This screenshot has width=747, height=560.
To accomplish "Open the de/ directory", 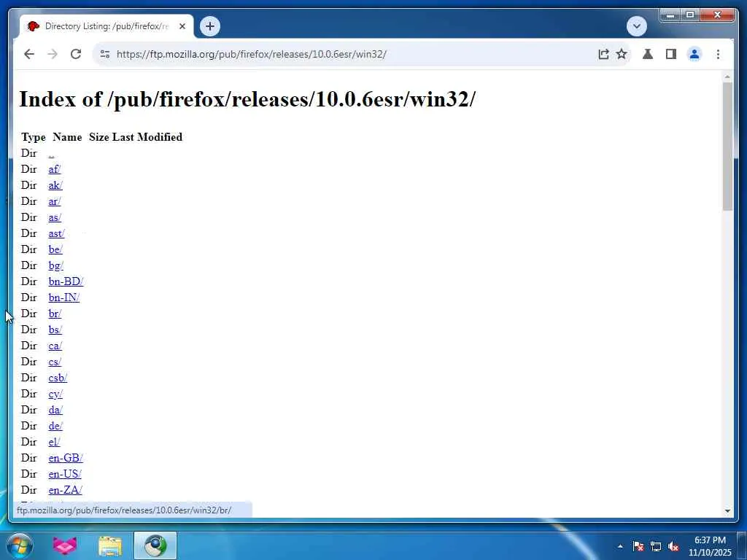I will (55, 426).
